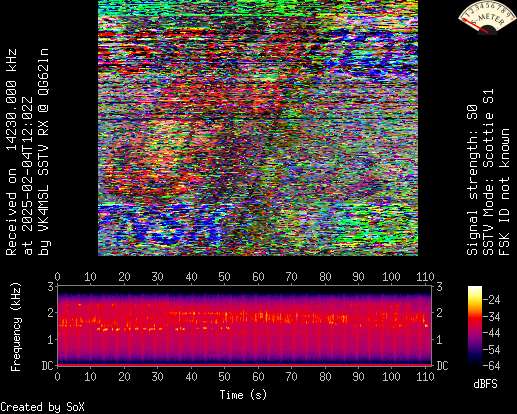Click the 'Frequency (kHz)' axis label
This screenshot has width=517, height=414.
(x=15, y=327)
